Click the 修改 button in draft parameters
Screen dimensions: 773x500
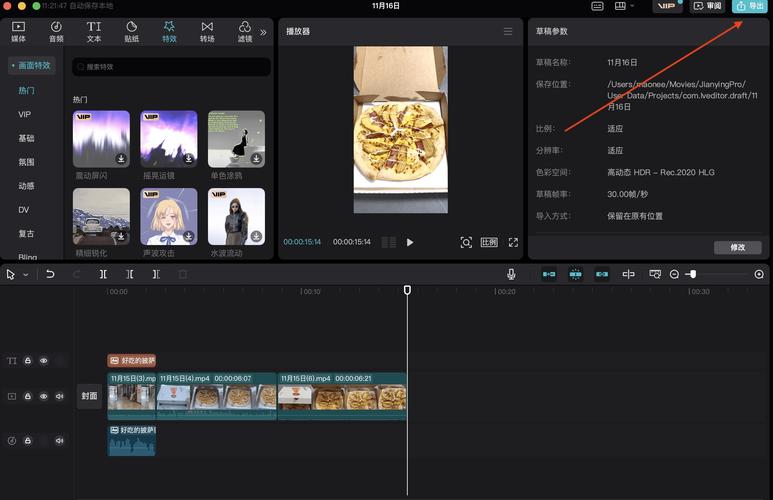(738, 248)
